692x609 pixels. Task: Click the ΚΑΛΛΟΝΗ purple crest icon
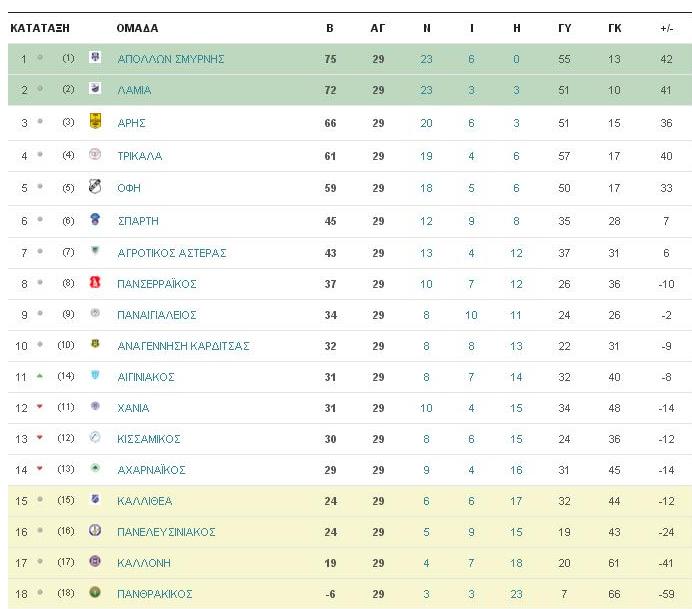point(95,561)
